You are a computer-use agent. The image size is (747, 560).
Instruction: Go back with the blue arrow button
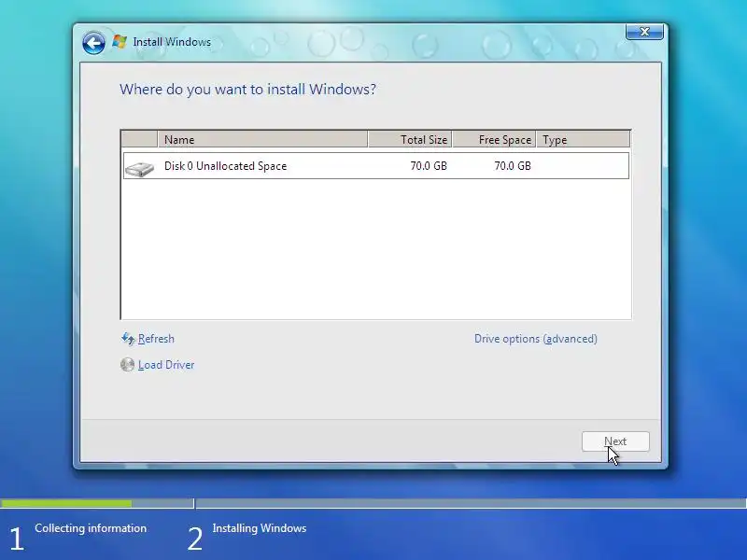tap(93, 44)
